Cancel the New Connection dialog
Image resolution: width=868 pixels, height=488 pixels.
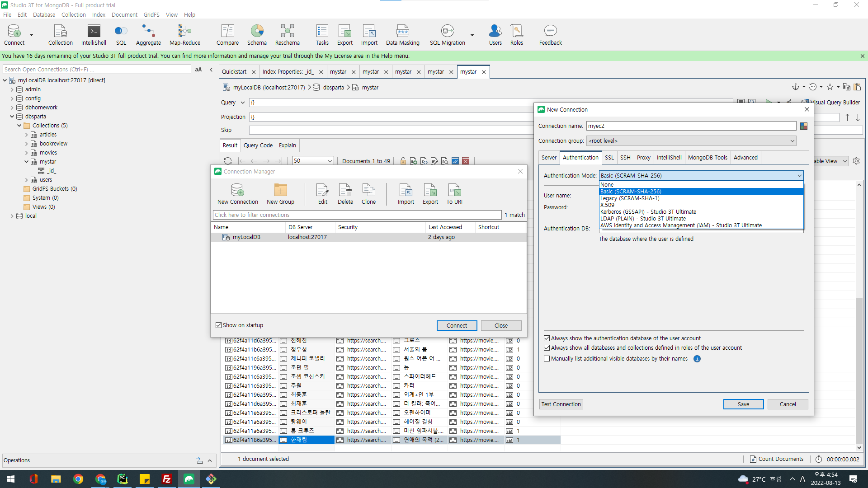pos(788,404)
